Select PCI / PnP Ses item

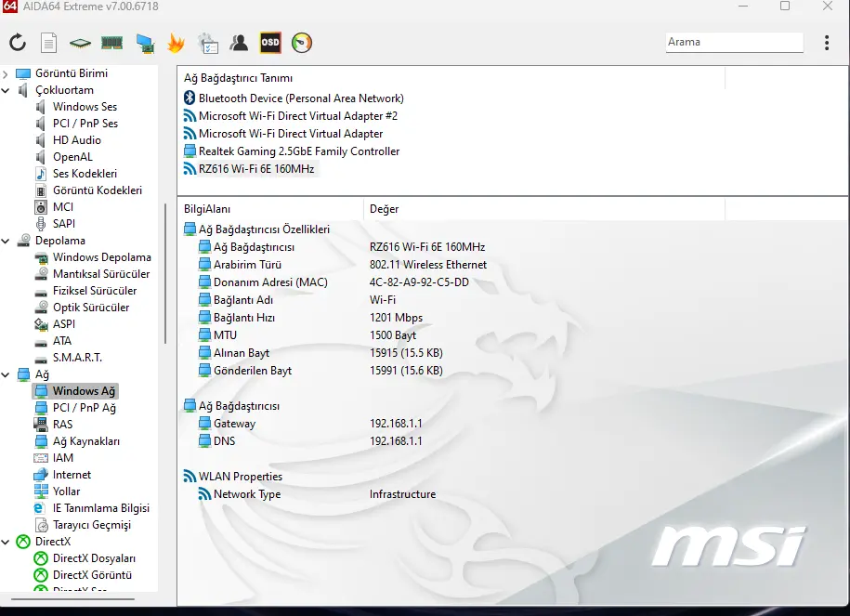85,124
